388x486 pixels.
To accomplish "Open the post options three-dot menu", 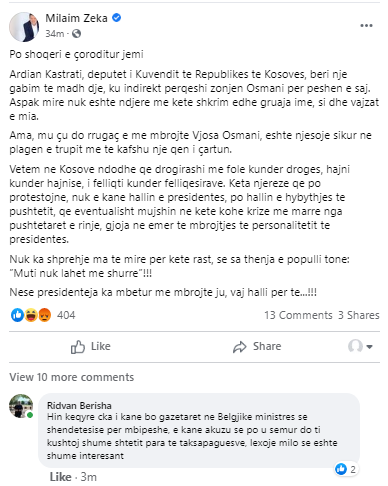I will pos(366,26).
